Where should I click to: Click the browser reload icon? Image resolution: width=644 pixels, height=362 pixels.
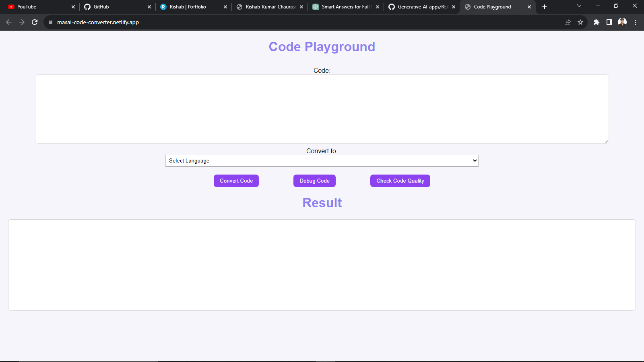(35, 22)
